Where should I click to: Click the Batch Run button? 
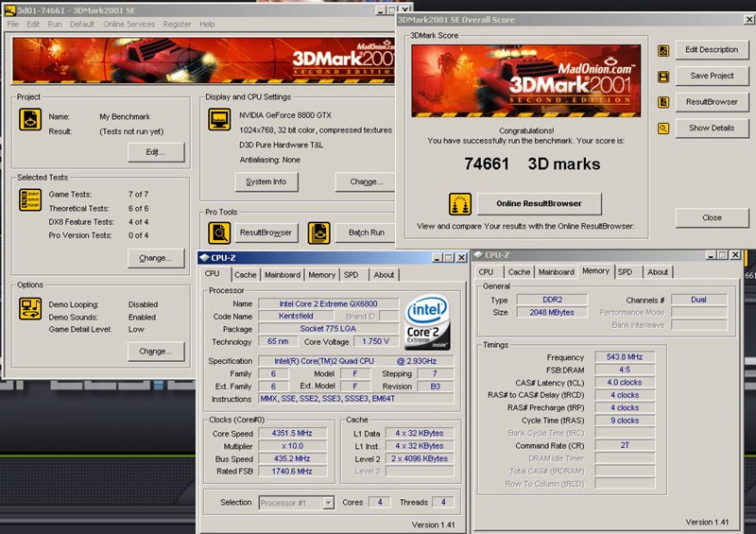tap(366, 233)
